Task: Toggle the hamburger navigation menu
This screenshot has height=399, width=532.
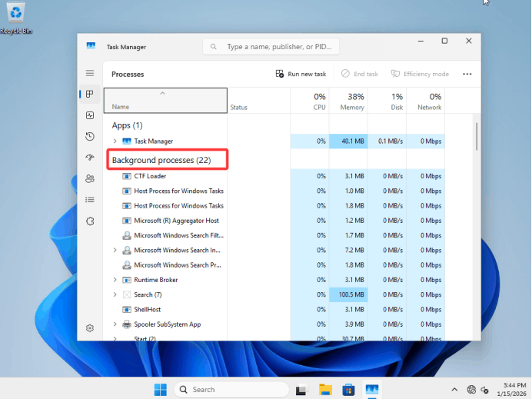Action: pos(90,73)
